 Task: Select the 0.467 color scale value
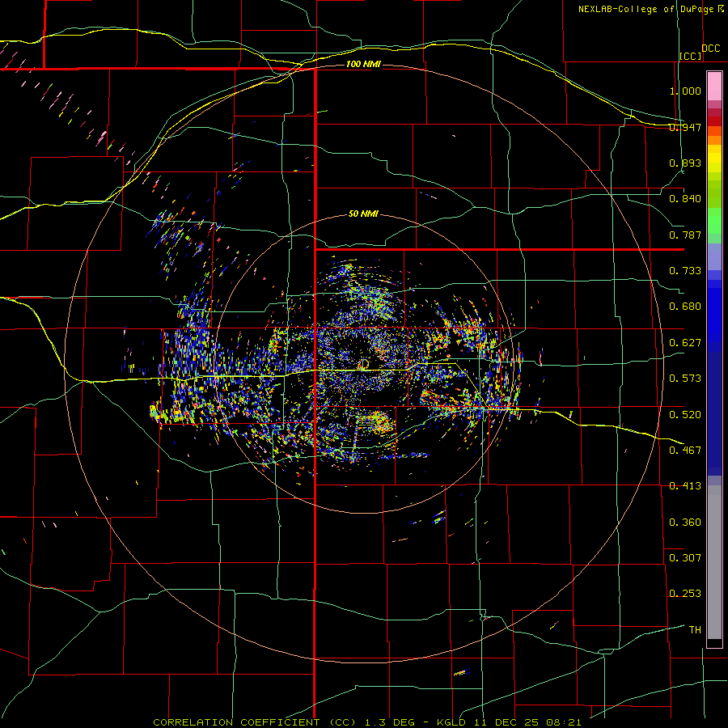tap(685, 451)
